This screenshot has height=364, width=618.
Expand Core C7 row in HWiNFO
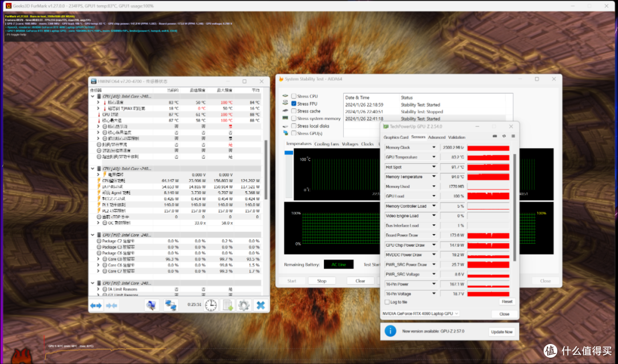[98, 271]
